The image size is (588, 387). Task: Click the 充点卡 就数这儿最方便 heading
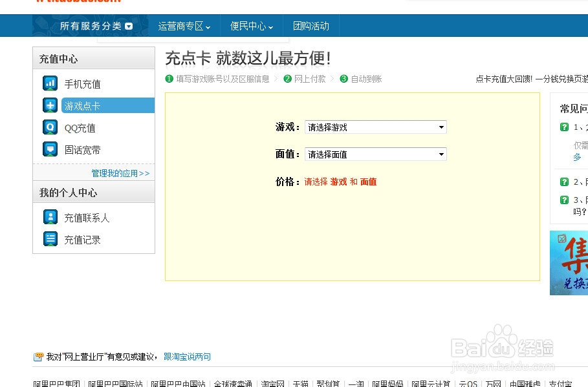tap(248, 58)
